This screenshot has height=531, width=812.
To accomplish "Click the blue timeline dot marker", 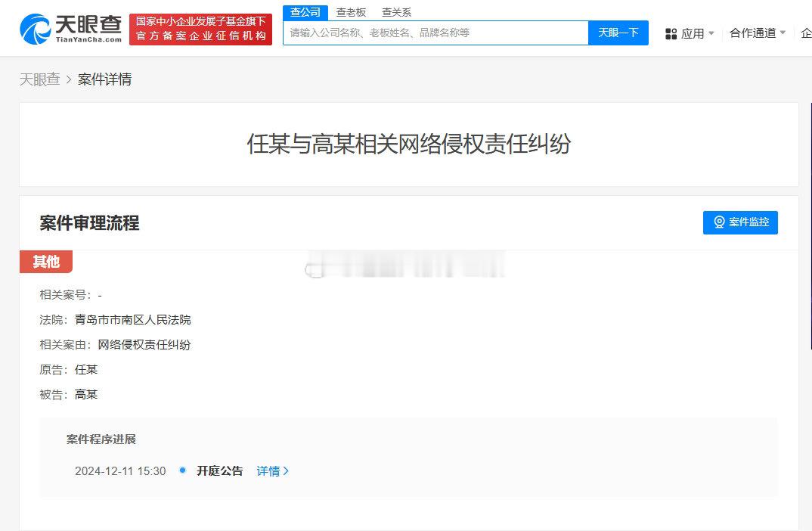I will tap(182, 470).
